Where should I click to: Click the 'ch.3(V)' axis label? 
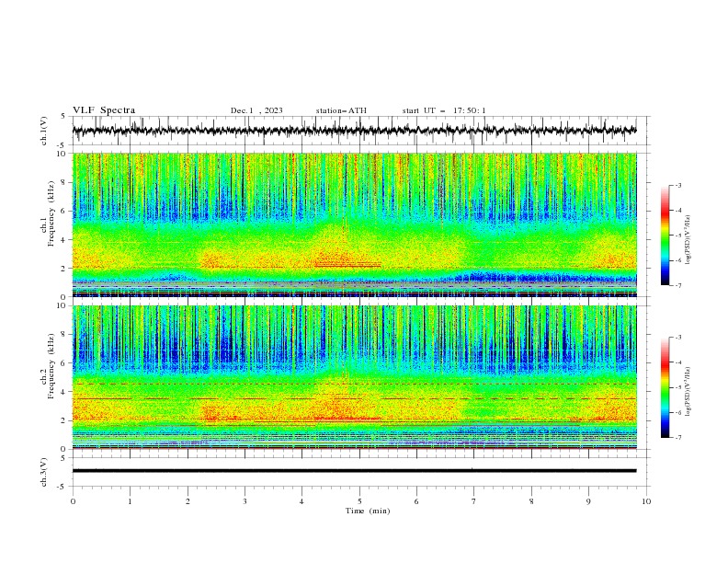pyautogui.click(x=44, y=472)
